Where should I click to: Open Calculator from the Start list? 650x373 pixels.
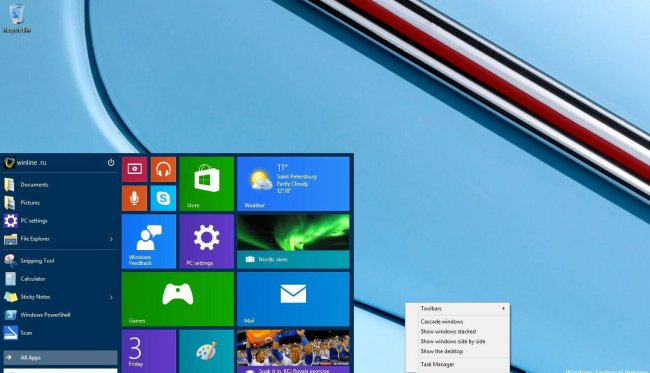click(61, 279)
